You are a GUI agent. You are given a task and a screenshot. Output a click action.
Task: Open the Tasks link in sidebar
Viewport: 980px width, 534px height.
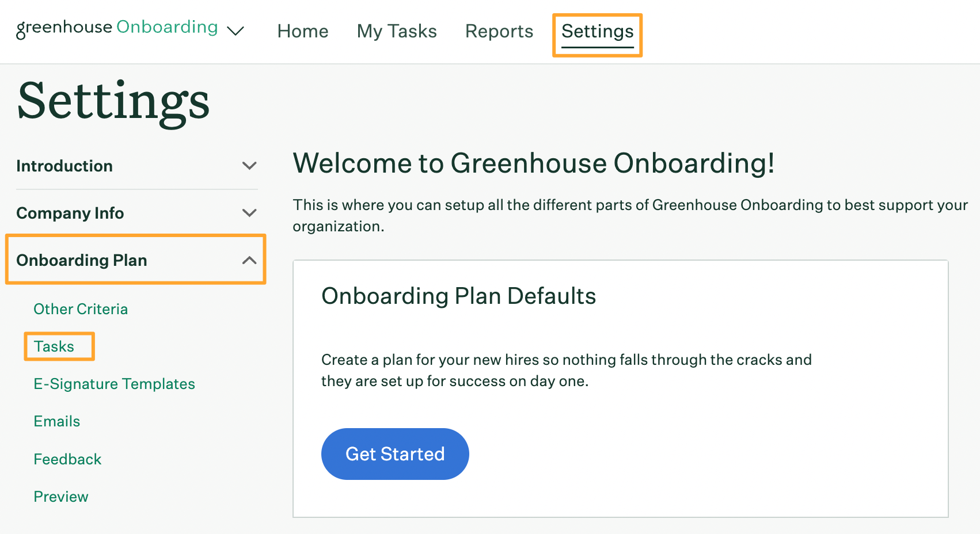(54, 346)
